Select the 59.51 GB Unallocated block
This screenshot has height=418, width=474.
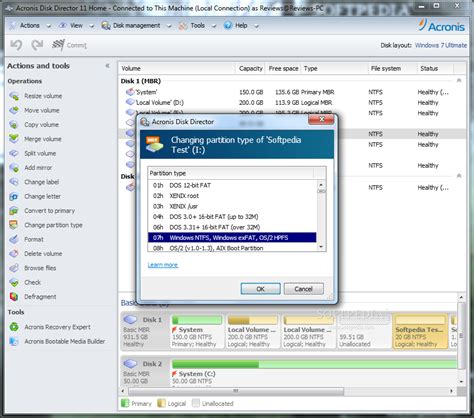tap(364, 331)
